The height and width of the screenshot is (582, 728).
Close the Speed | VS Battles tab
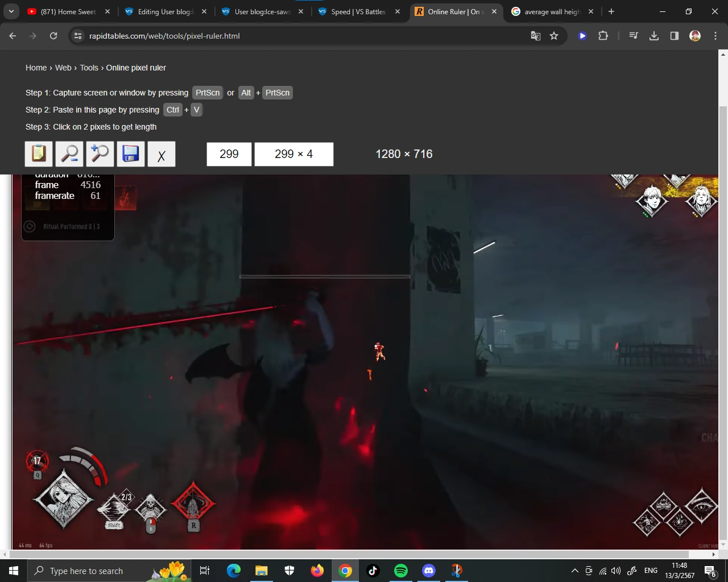coord(398,11)
